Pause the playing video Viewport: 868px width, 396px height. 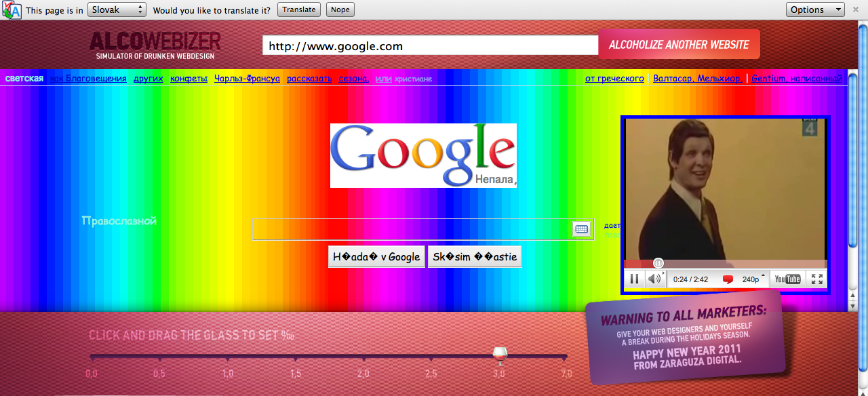(x=634, y=279)
